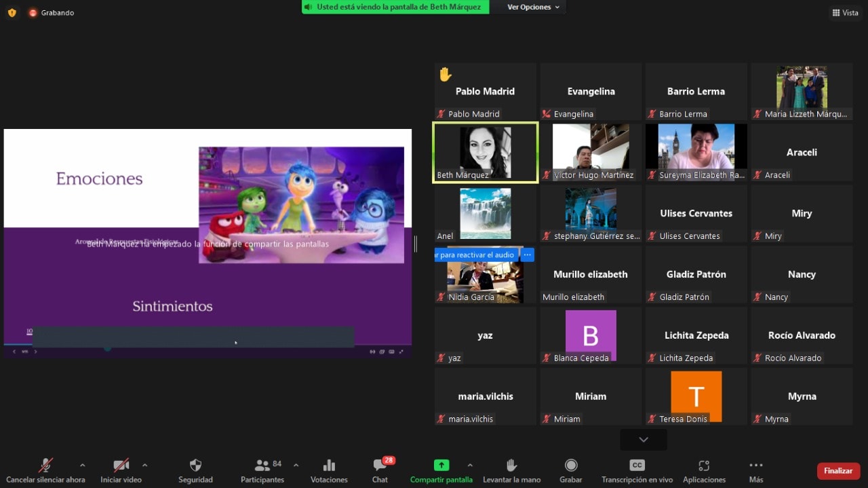Toggle Levantar la mano

pyautogui.click(x=511, y=466)
